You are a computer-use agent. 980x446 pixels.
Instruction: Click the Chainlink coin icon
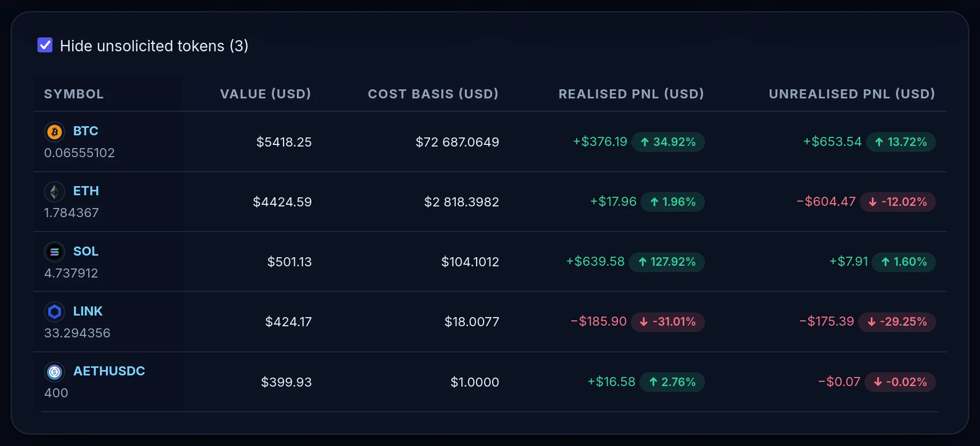tap(55, 311)
